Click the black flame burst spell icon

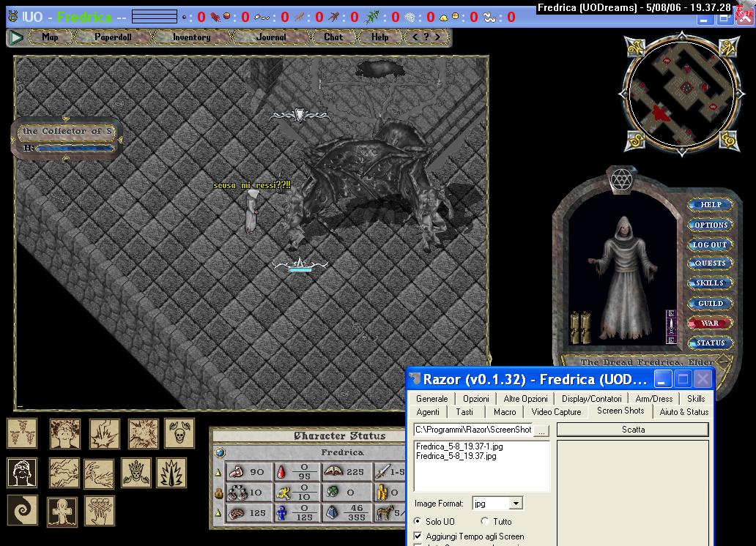click(x=171, y=473)
